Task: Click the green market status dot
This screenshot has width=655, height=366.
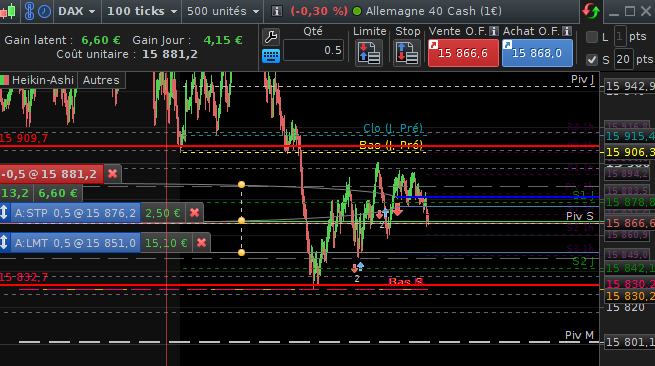Action: click(357, 11)
